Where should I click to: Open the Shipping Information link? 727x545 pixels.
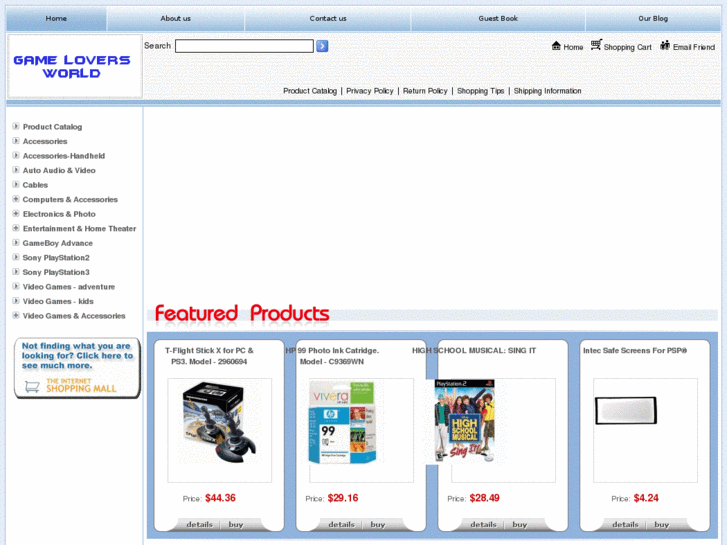coord(547,91)
